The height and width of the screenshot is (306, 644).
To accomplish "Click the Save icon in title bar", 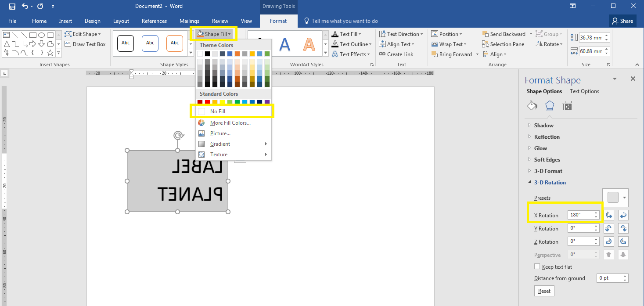I will (12, 6).
